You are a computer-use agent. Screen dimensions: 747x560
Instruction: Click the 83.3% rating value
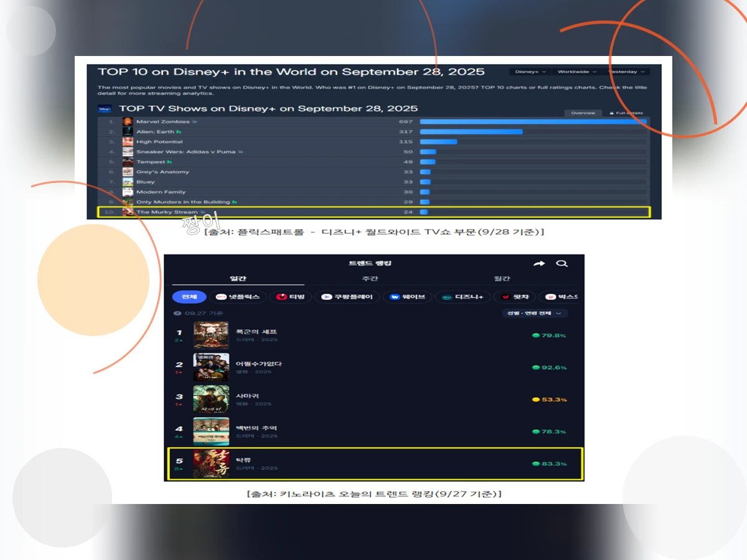point(554,464)
